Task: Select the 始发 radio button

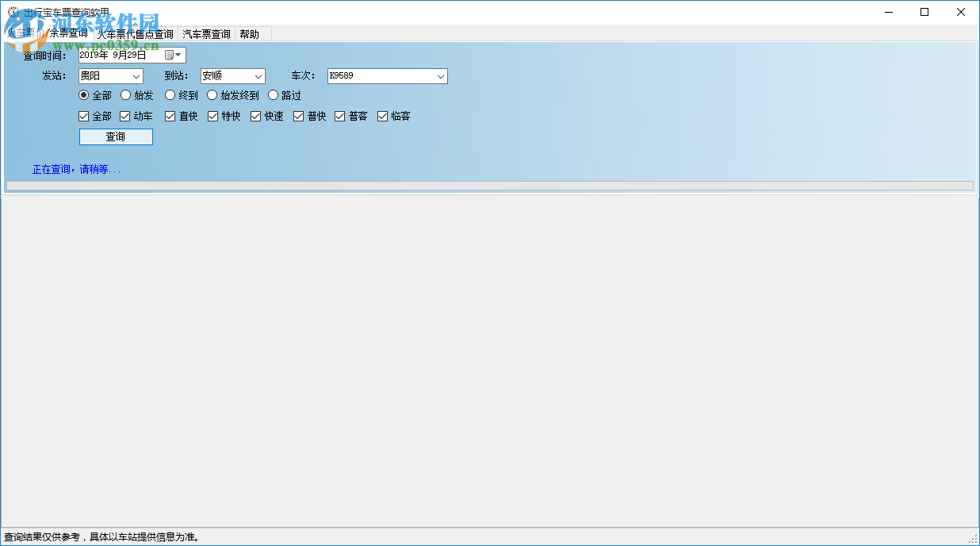Action: point(125,94)
